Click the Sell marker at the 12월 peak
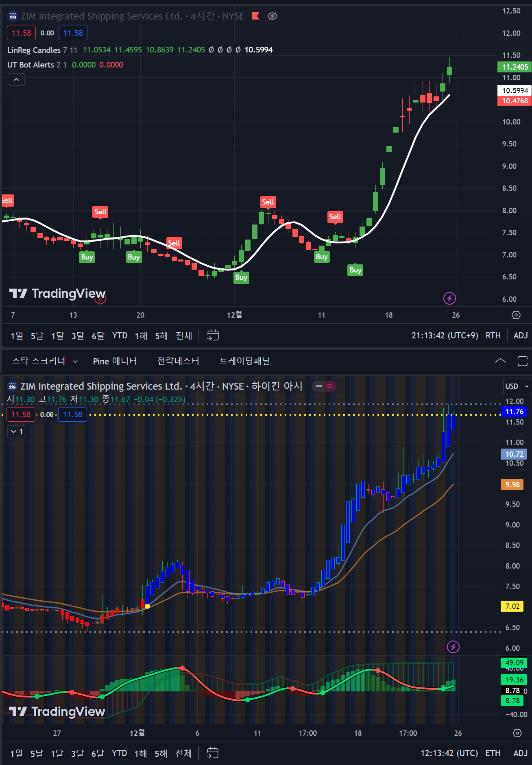Screen dimensions: 532x765 [x=268, y=202]
